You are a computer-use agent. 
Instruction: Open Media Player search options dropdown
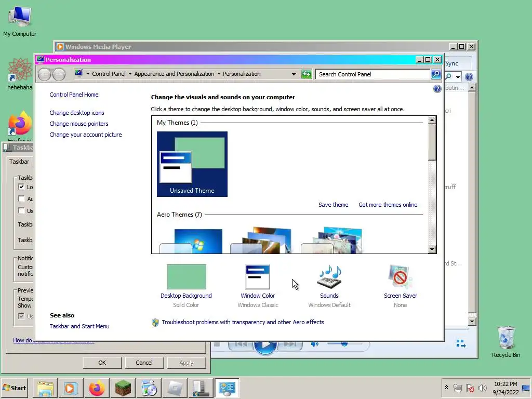tap(458, 77)
